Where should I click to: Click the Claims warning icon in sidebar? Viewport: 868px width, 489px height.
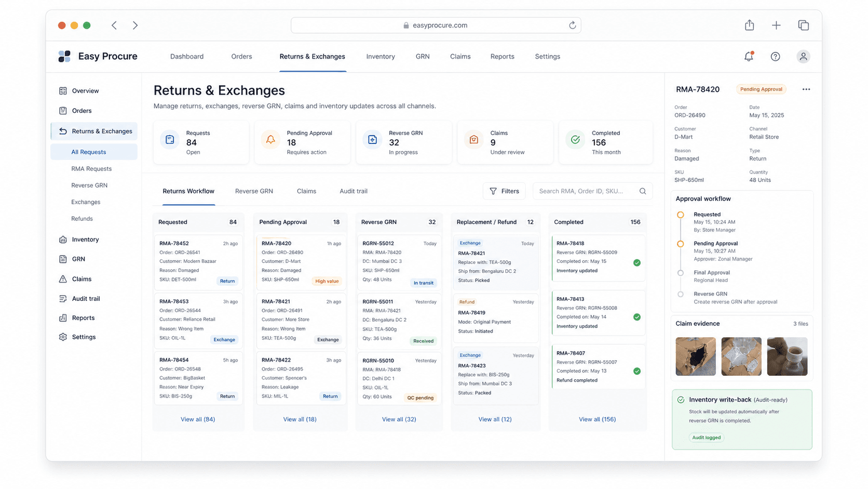click(x=63, y=279)
